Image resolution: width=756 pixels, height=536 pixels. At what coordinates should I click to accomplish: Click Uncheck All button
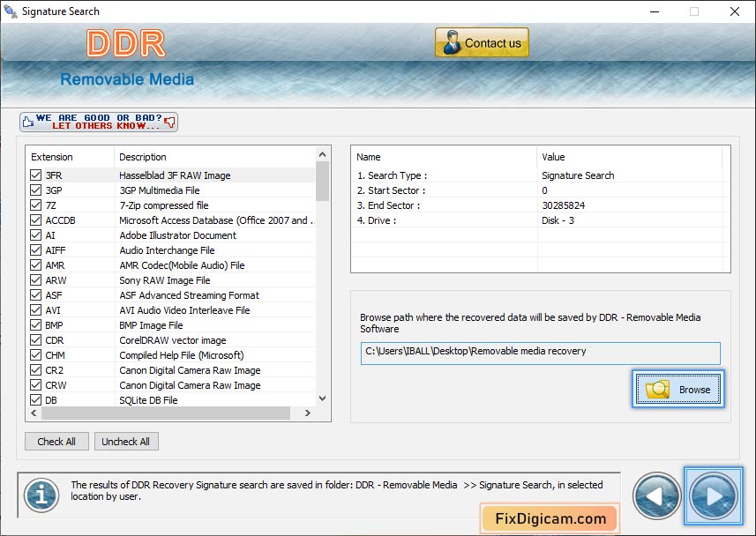(126, 442)
